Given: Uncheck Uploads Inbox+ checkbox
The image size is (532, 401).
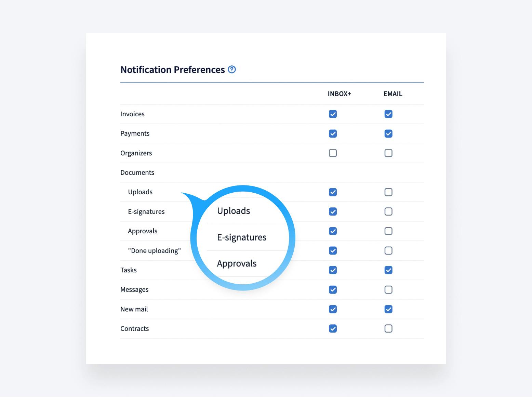Looking at the screenshot, I should [x=333, y=192].
